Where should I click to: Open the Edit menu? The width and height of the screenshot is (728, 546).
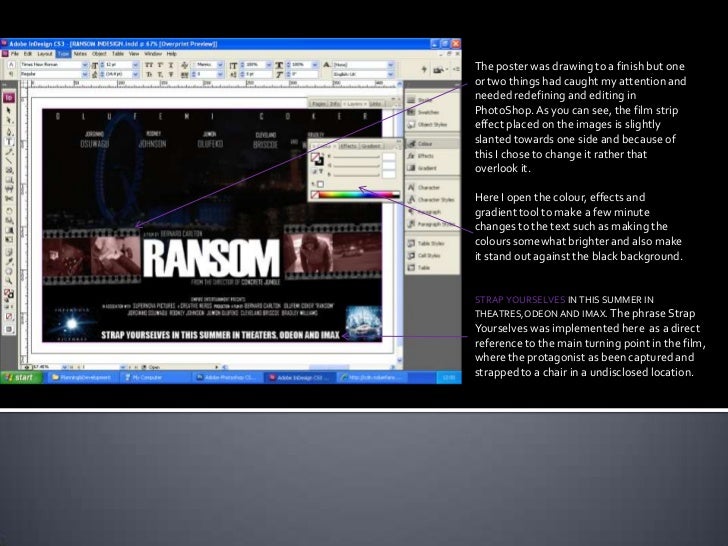pyautogui.click(x=28, y=54)
